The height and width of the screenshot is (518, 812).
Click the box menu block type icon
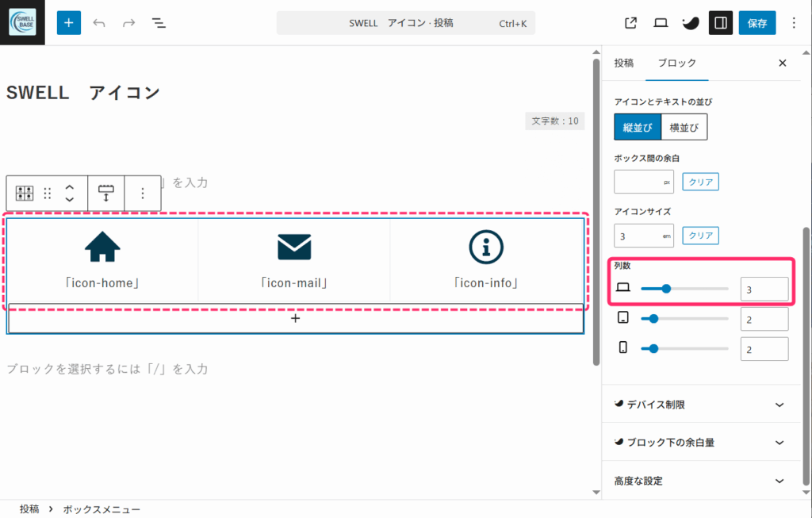click(25, 194)
